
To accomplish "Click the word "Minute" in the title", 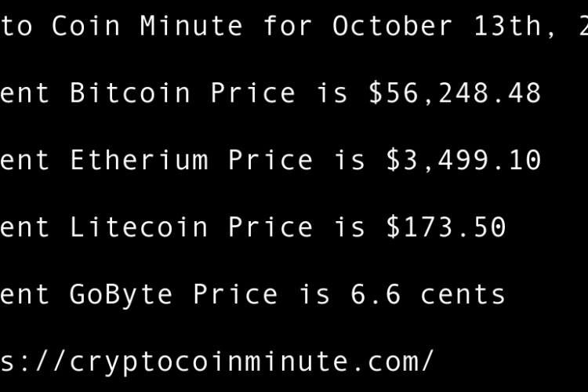I will [191, 26].
